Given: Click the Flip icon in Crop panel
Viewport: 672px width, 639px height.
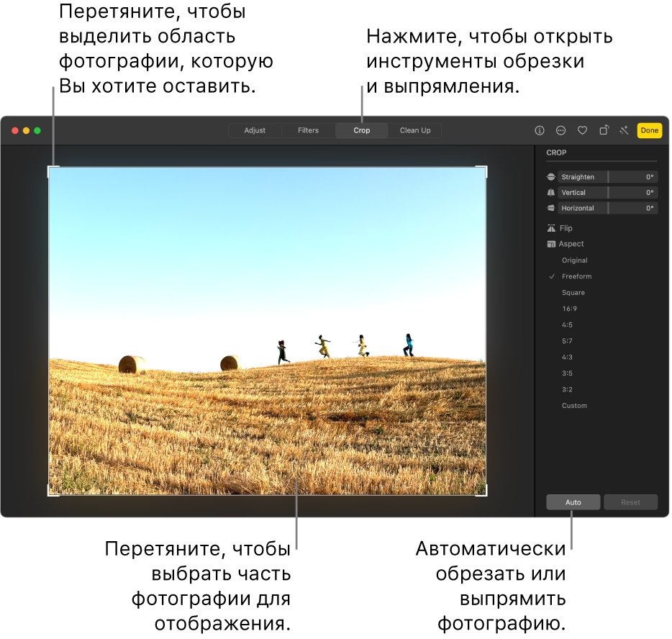Looking at the screenshot, I should coord(551,228).
